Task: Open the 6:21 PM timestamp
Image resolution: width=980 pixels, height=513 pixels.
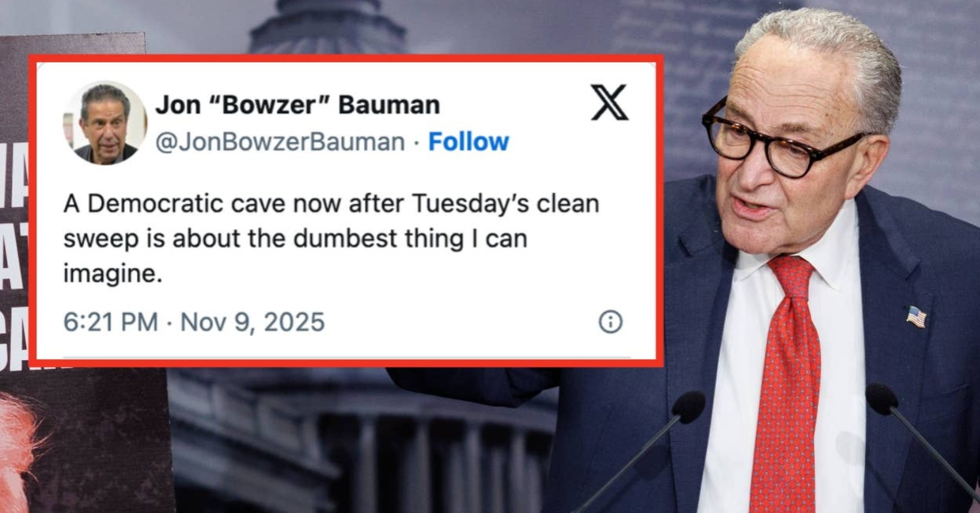Action: click(x=111, y=322)
